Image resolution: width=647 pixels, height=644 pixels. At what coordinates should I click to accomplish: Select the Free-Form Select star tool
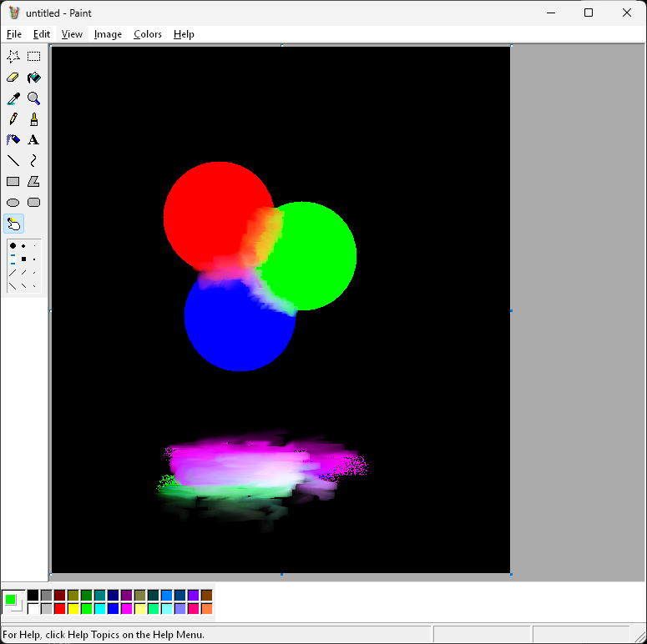tap(13, 56)
